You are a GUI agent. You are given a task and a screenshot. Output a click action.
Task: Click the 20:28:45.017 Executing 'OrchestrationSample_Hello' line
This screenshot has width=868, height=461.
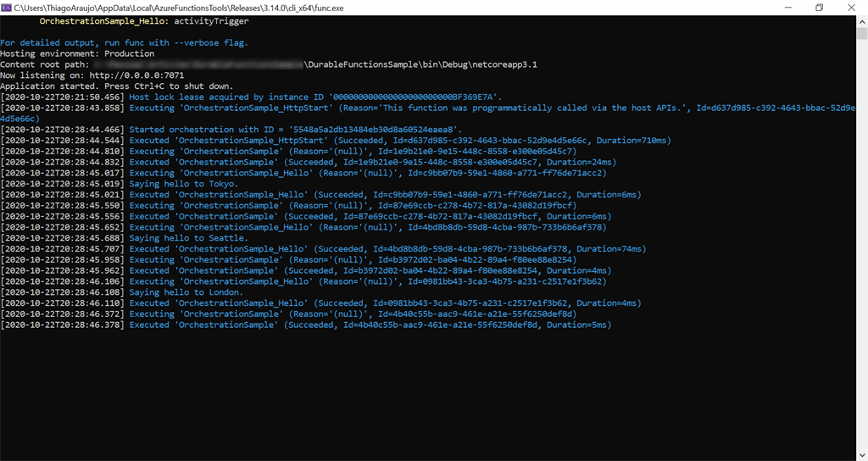tap(303, 173)
